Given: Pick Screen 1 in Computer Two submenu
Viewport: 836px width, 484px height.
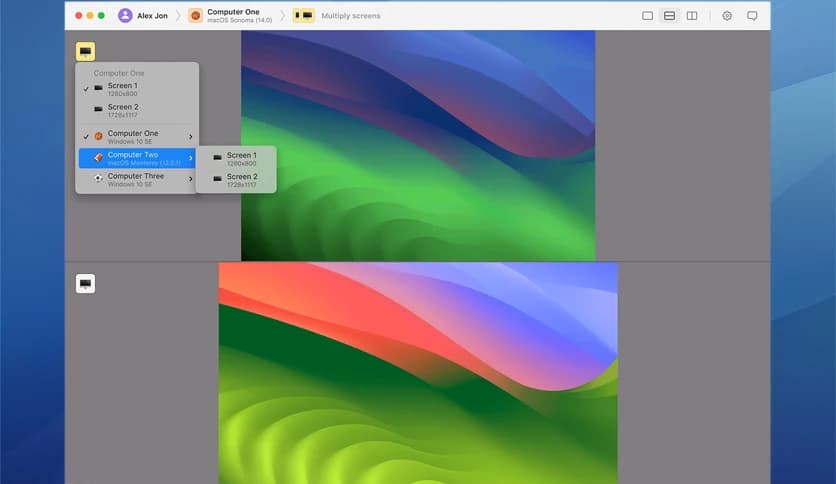Looking at the screenshot, I should [236, 159].
